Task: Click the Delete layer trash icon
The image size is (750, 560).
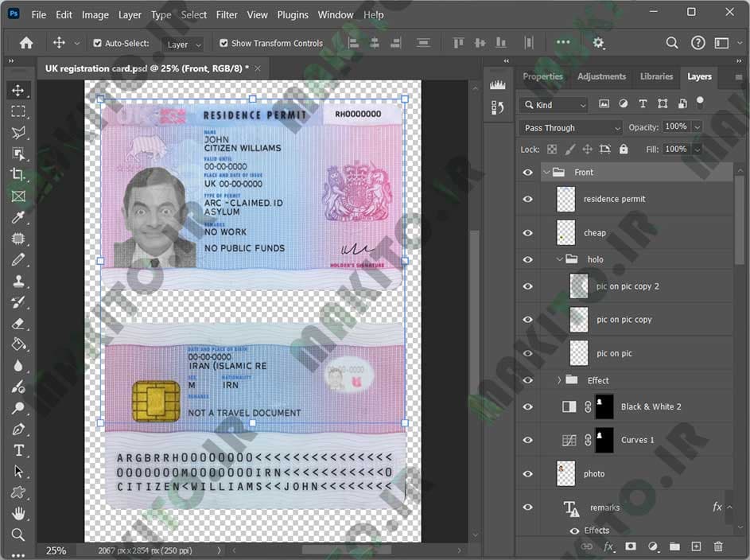Action: click(718, 546)
